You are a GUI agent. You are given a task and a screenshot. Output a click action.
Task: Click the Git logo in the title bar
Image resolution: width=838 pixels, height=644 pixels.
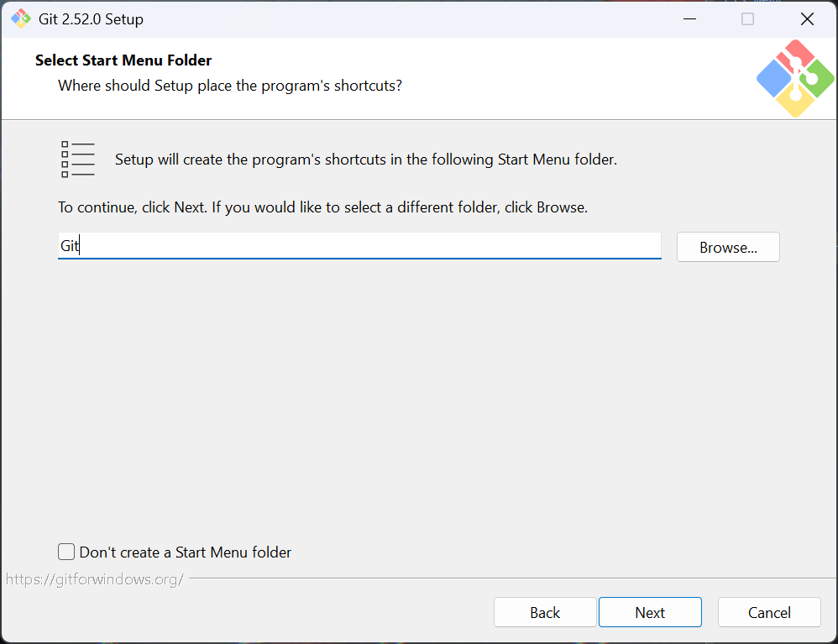[x=21, y=19]
